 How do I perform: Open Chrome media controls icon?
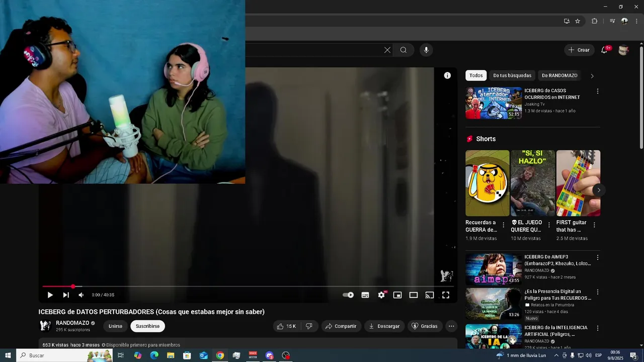coord(612,21)
